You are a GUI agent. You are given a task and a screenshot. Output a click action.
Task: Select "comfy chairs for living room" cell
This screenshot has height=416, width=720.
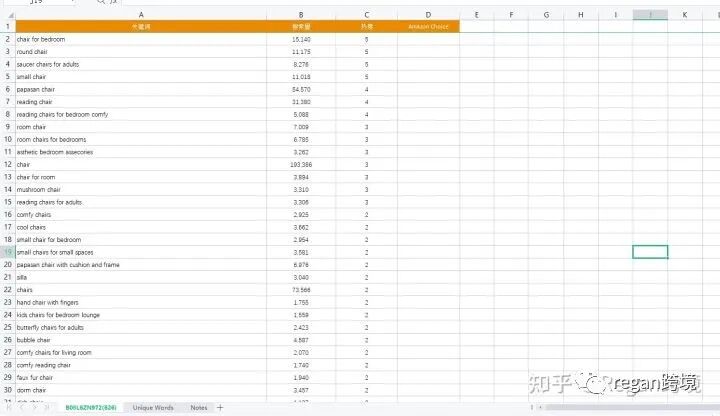point(141,352)
